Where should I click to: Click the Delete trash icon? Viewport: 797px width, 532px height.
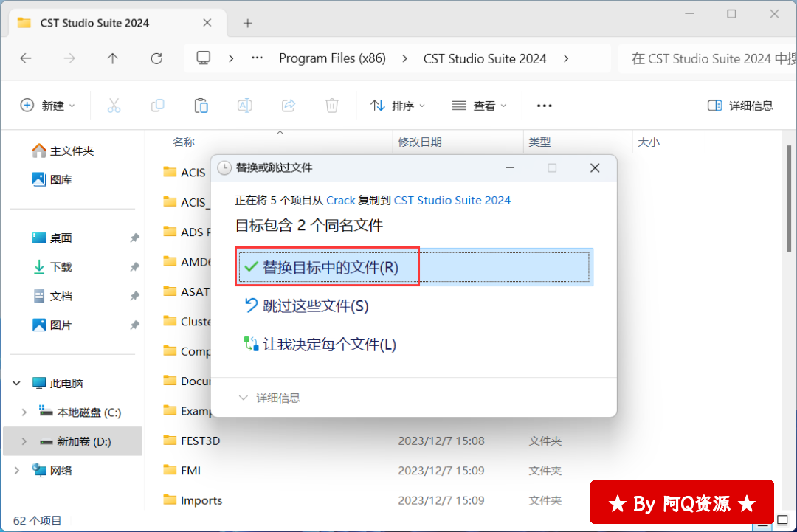332,106
